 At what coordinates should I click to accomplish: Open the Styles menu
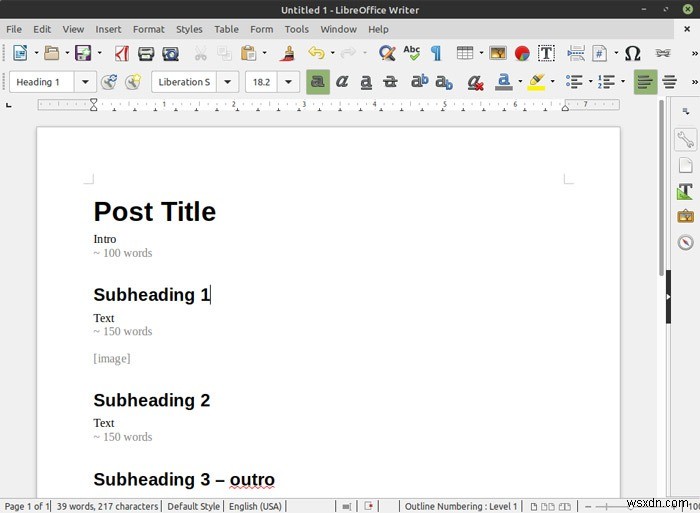pyautogui.click(x=189, y=29)
